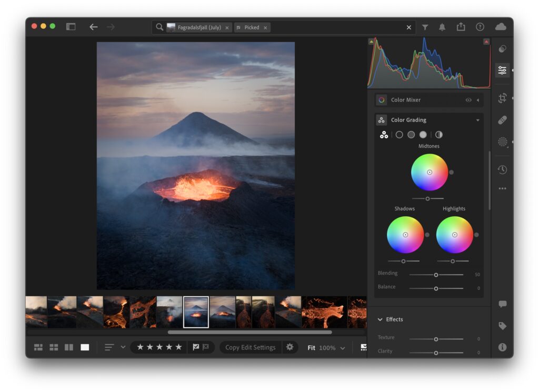Open the edit settings gear button
The width and height of the screenshot is (539, 392).
pos(290,347)
